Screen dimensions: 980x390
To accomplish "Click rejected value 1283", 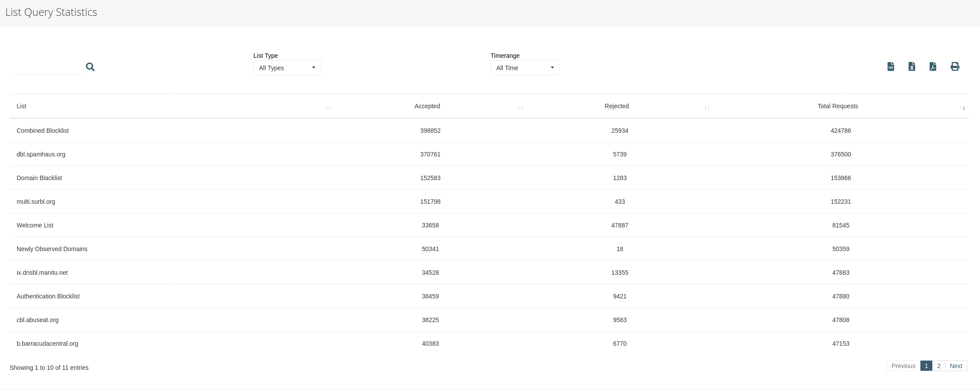I will click(x=620, y=178).
